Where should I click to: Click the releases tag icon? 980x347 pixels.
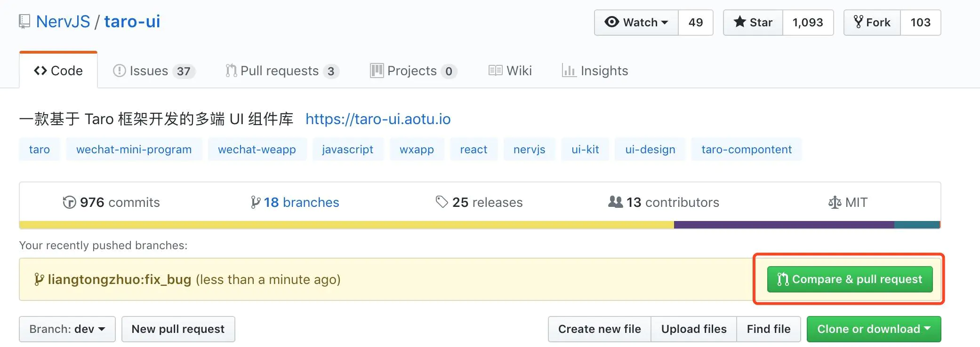click(442, 202)
